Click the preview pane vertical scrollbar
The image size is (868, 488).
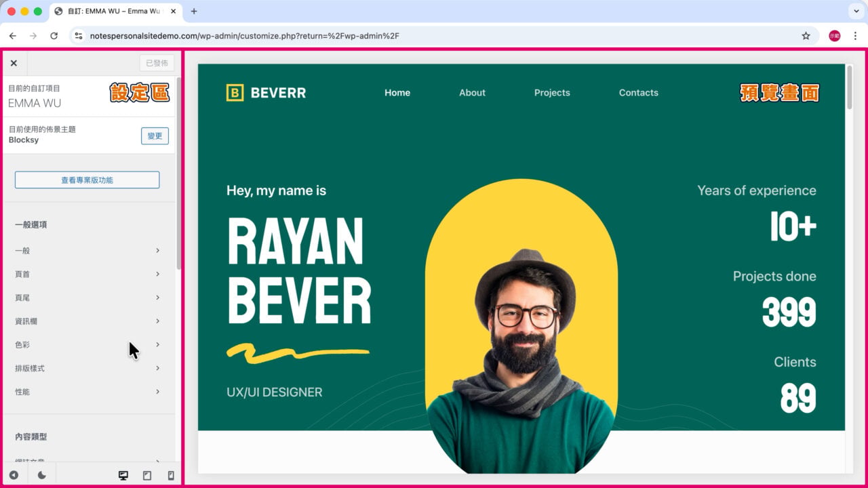click(850, 87)
